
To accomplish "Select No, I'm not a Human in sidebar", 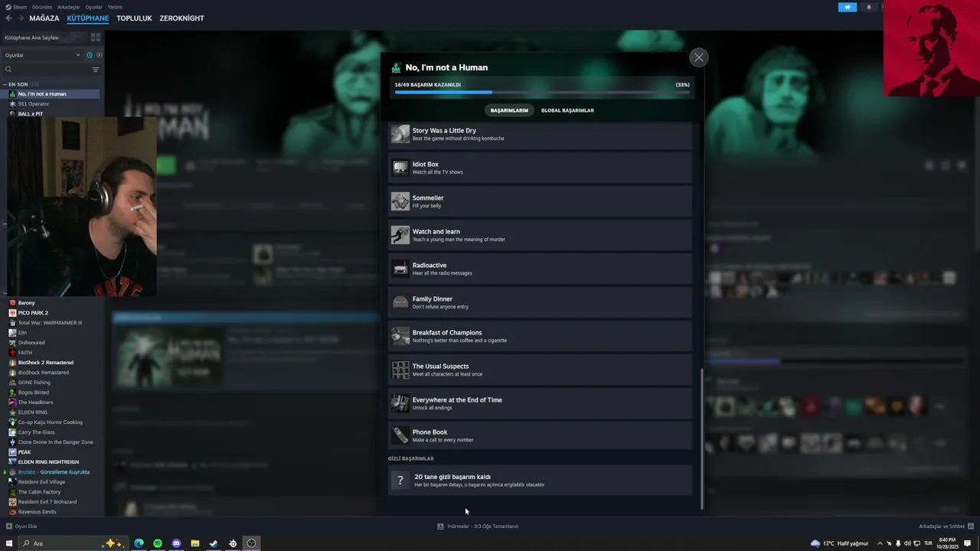I will coord(51,94).
